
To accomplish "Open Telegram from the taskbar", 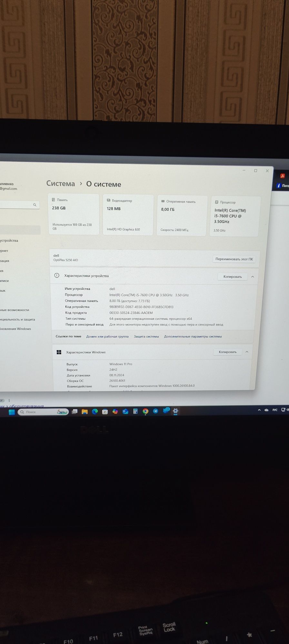I will (x=155, y=411).
